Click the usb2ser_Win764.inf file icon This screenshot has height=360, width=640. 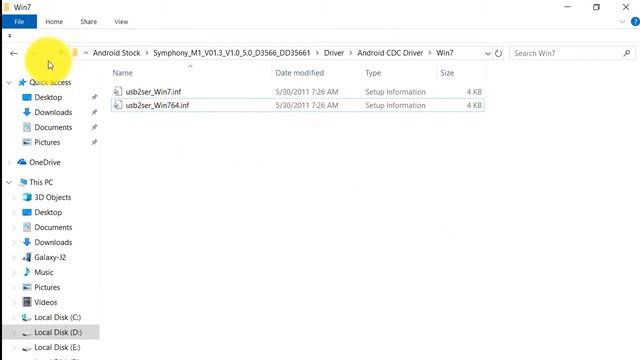tap(118, 105)
